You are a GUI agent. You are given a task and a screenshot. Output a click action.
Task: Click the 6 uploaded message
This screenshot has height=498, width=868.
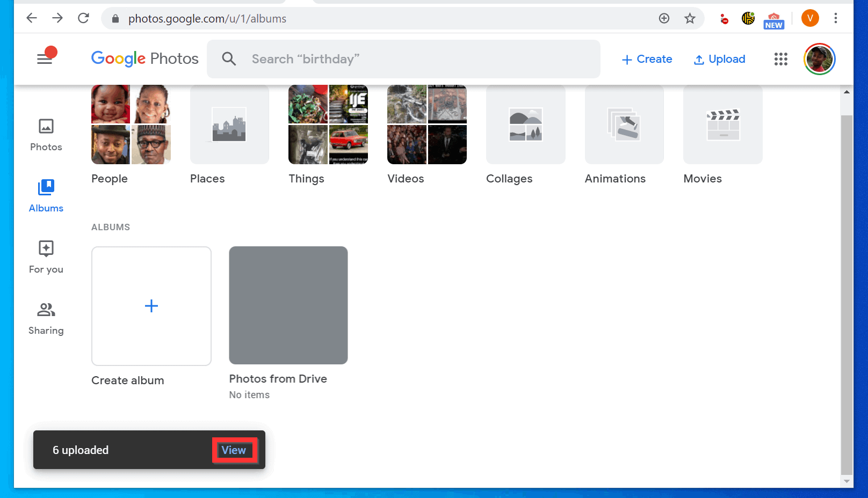tap(81, 450)
